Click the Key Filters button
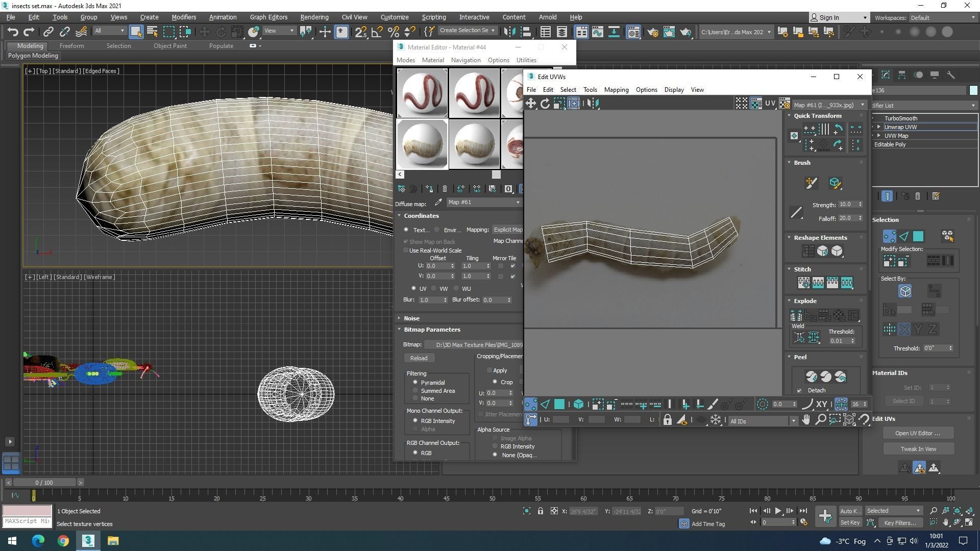The height and width of the screenshot is (551, 980). point(900,523)
